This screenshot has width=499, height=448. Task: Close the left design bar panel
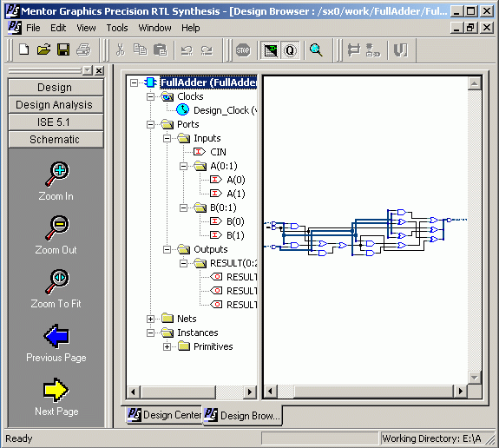99,70
